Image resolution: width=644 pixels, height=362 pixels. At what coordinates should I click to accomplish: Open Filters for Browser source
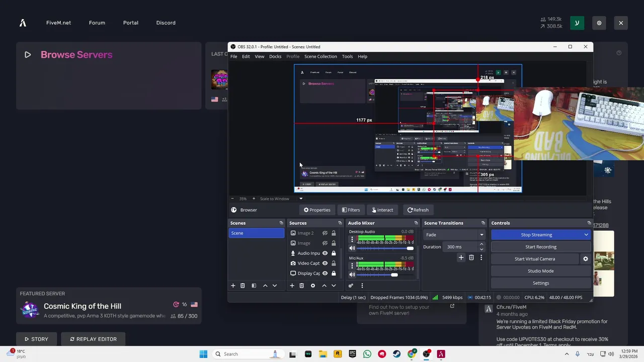(351, 210)
